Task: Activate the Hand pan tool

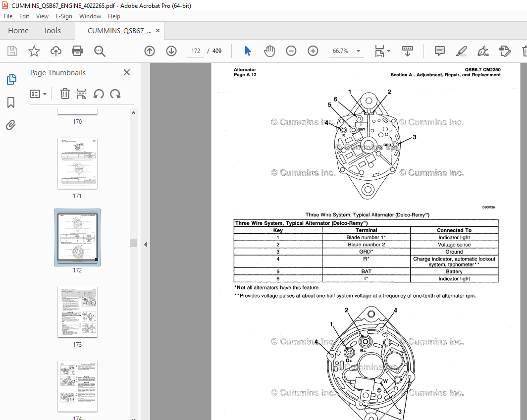Action: click(x=269, y=51)
